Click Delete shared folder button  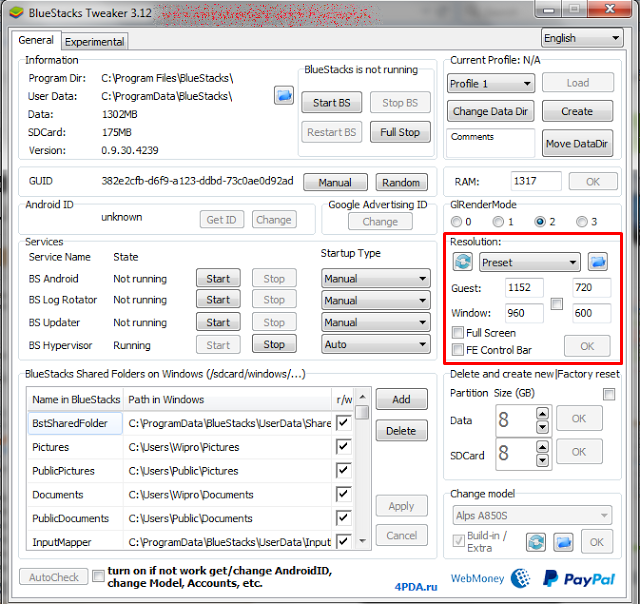401,431
